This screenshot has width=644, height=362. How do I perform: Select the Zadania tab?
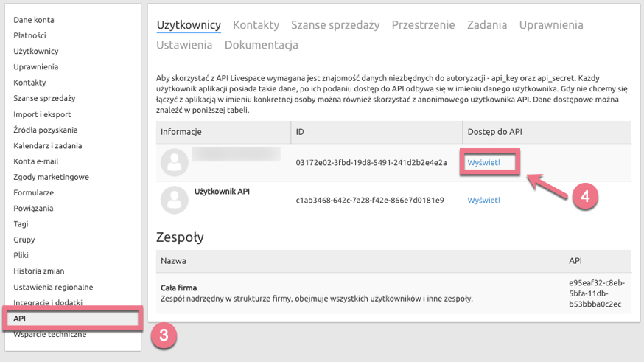pos(487,25)
